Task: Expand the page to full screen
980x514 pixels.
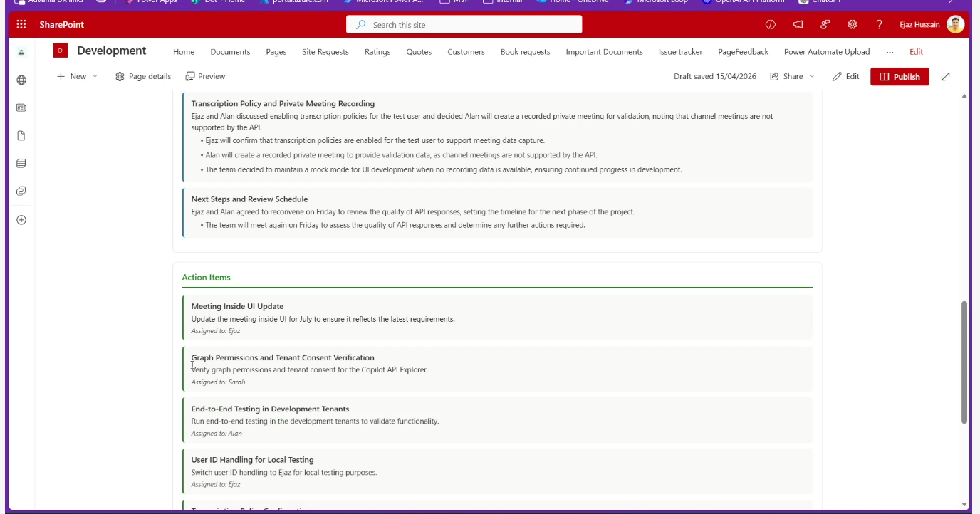Action: click(x=946, y=76)
